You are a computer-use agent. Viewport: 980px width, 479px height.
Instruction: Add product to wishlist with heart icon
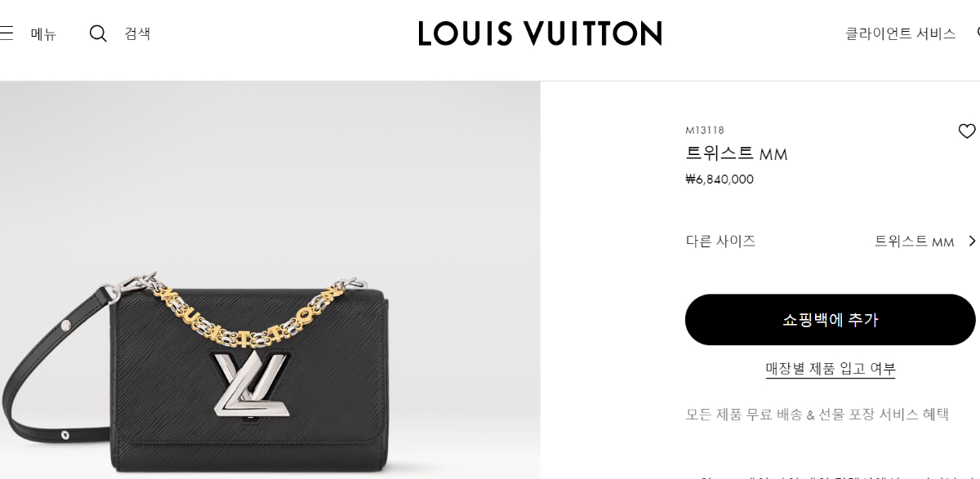click(967, 131)
